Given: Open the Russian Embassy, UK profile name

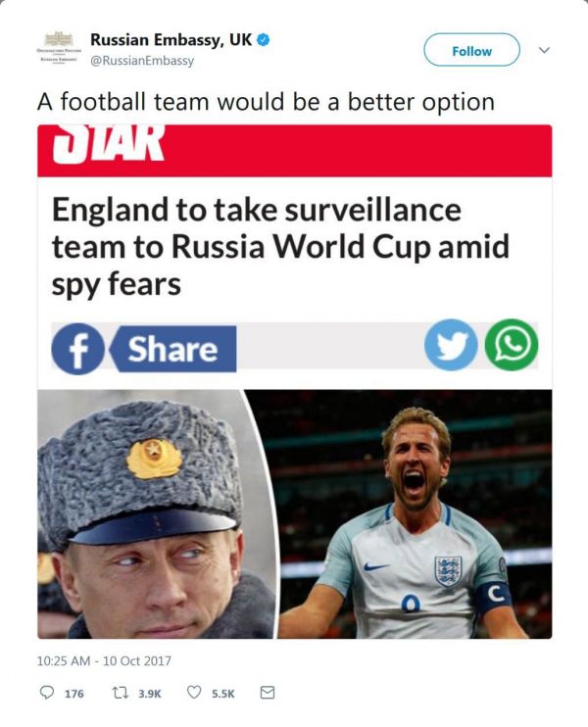Looking at the screenshot, I should tap(171, 40).
